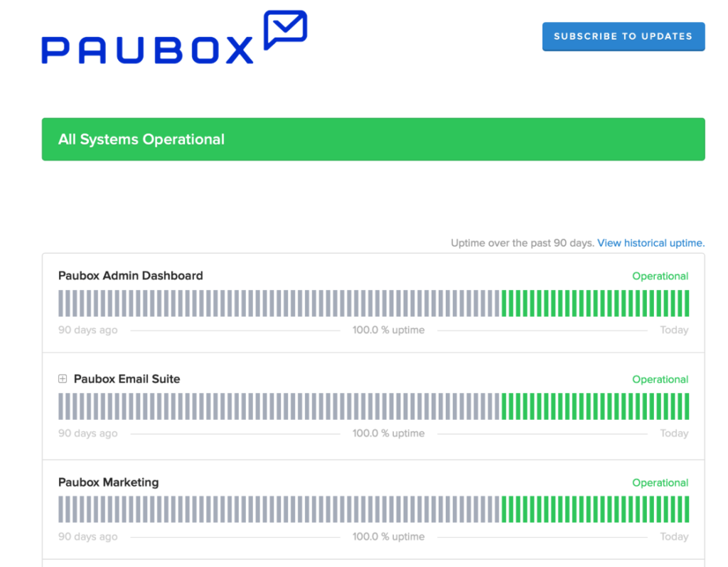Click the envelope speech bubble icon
Viewport: 728px width, 567px height.
tap(285, 29)
